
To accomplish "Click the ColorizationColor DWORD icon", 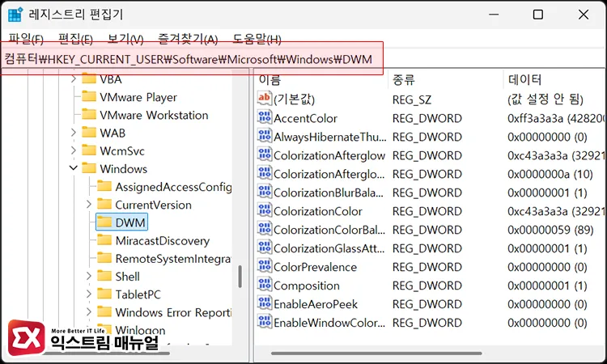I will point(265,210).
